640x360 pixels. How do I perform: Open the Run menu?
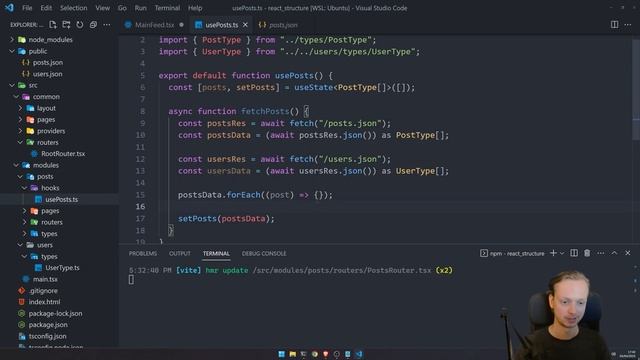[x=140, y=8]
